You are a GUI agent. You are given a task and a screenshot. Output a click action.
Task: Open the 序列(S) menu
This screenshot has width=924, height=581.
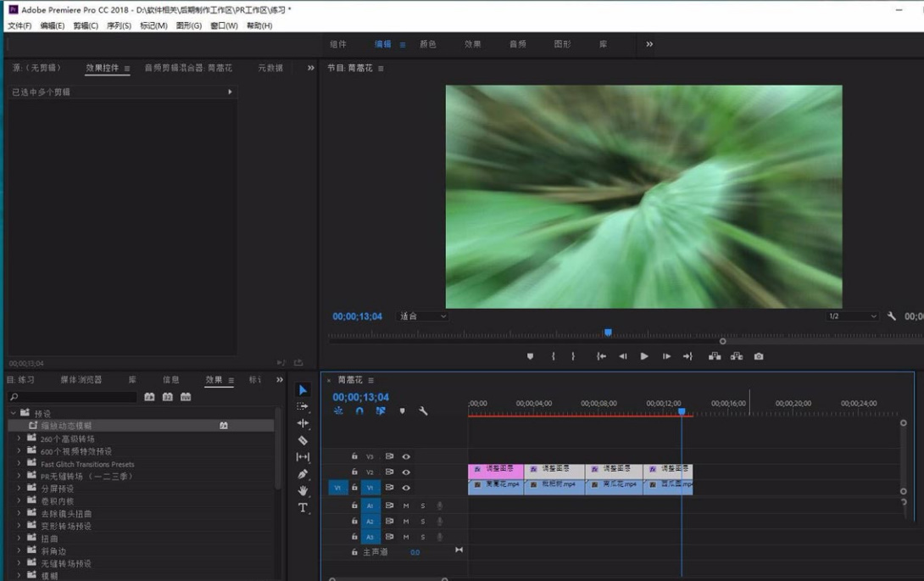pyautogui.click(x=119, y=25)
